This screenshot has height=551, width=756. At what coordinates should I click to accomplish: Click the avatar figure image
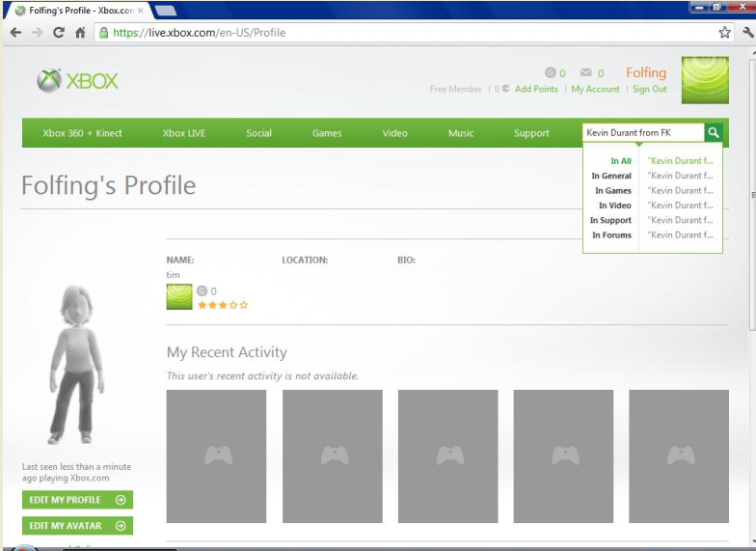(x=76, y=365)
